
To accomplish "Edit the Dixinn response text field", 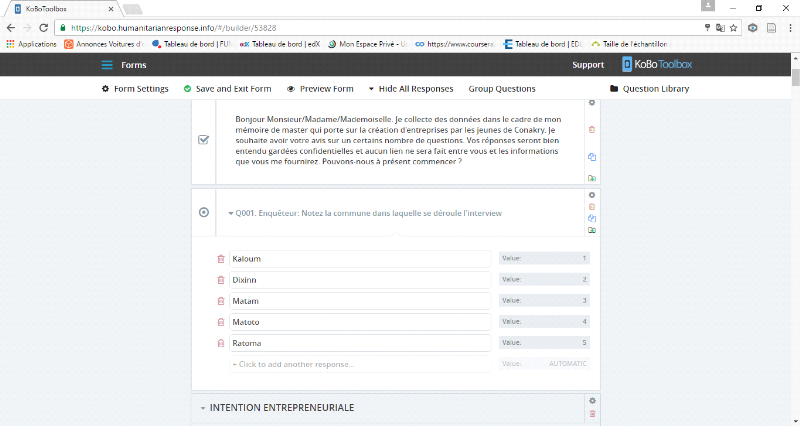I will tap(360, 280).
